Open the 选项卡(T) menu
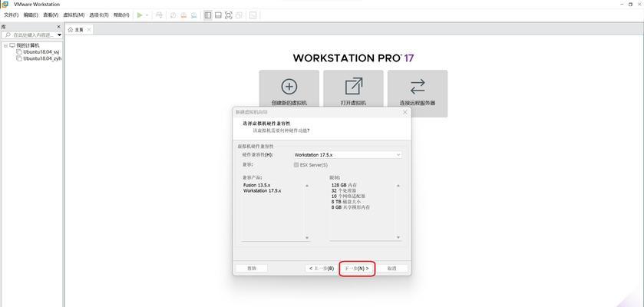 pyautogui.click(x=99, y=15)
